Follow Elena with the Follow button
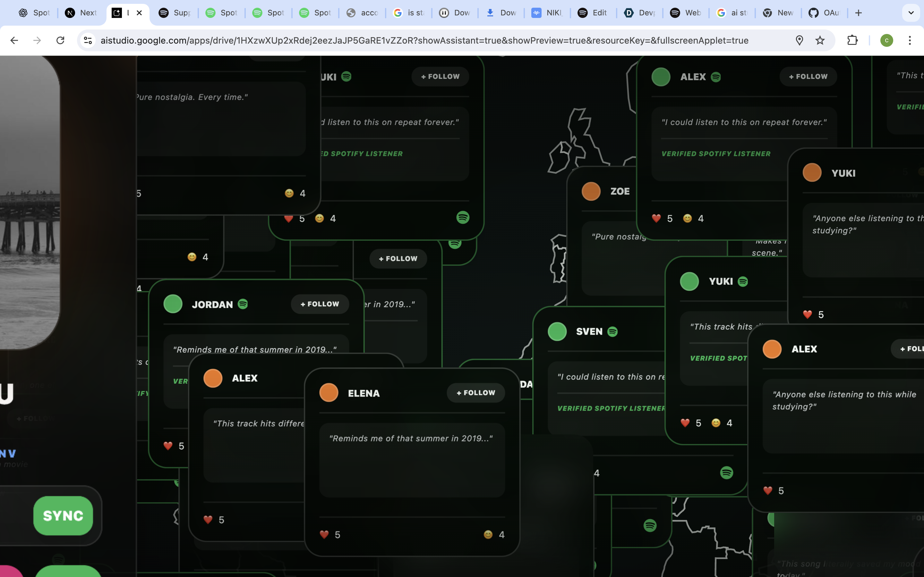The width and height of the screenshot is (924, 577). point(476,393)
